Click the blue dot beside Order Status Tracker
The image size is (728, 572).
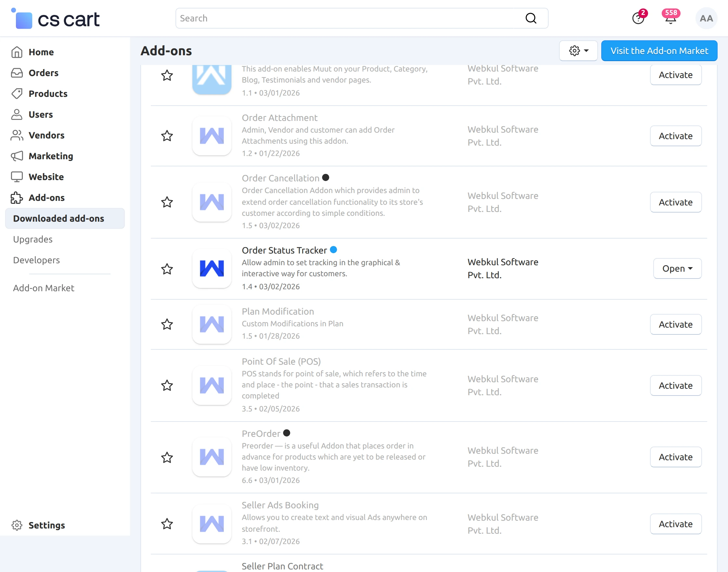[333, 250]
